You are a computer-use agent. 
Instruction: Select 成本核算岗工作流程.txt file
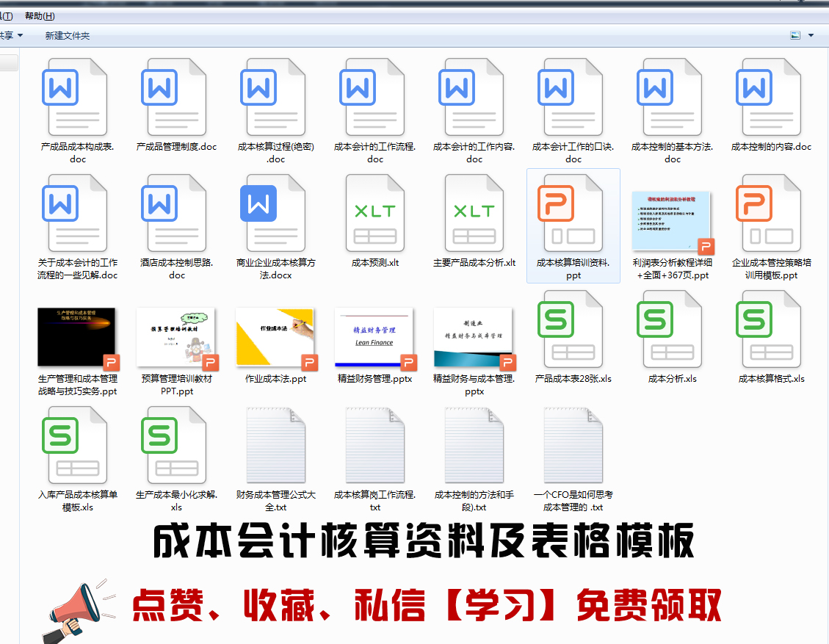(x=374, y=446)
